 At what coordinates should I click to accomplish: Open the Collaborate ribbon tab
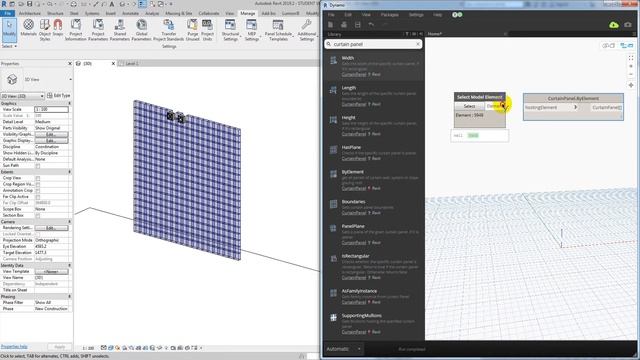(x=209, y=13)
